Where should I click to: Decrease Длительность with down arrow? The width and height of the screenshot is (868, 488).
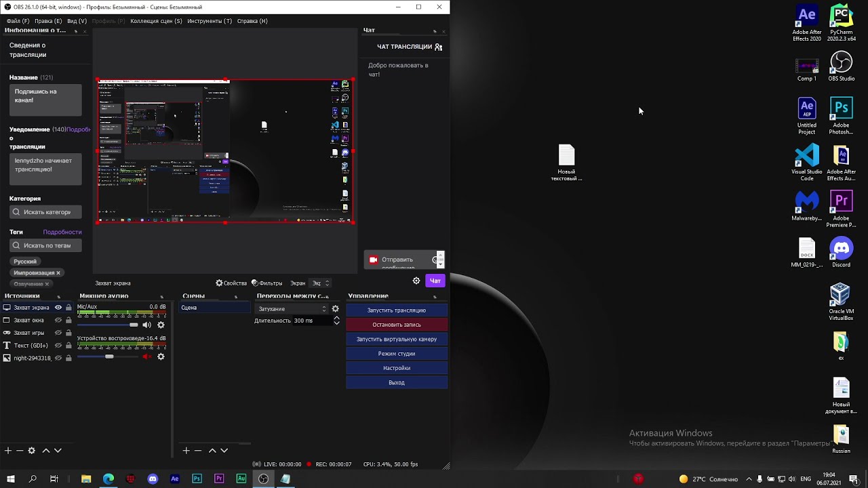pyautogui.click(x=336, y=323)
